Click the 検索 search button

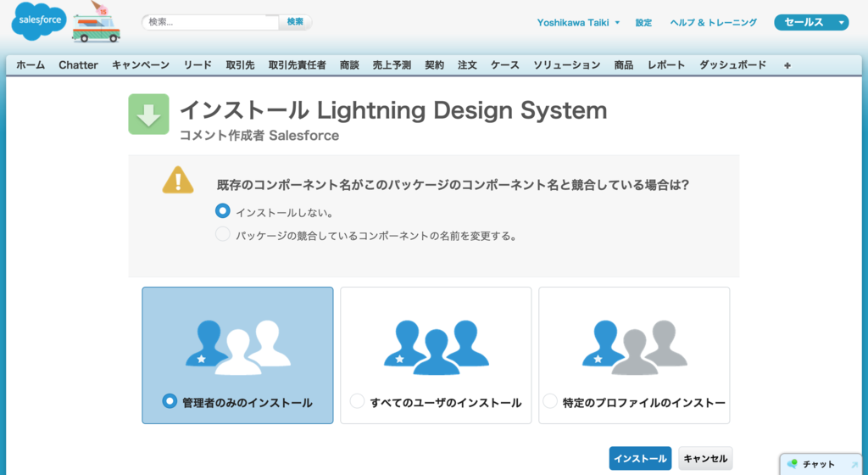295,22
